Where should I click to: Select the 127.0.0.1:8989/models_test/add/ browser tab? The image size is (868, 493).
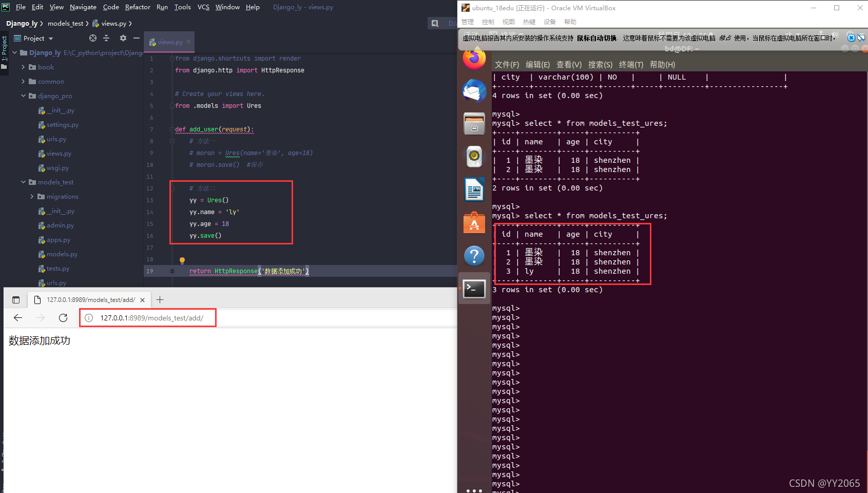[x=90, y=300]
